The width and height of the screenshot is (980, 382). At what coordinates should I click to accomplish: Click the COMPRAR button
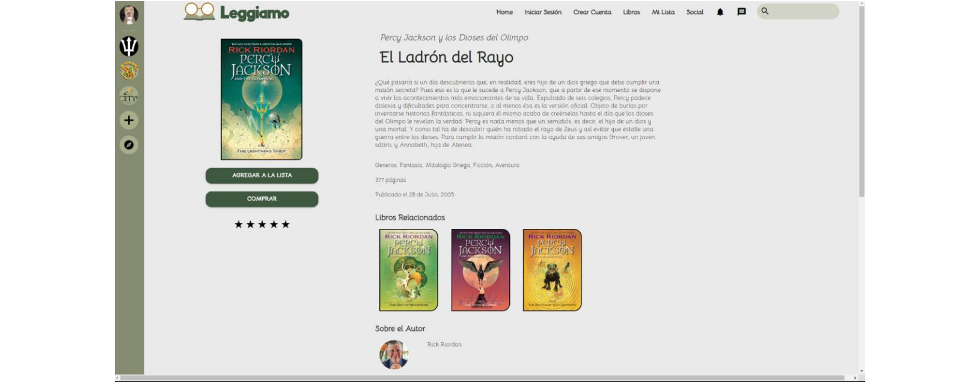point(262,199)
